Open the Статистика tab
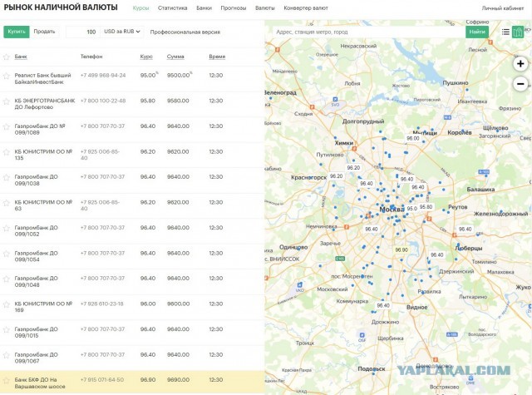 [x=172, y=7]
